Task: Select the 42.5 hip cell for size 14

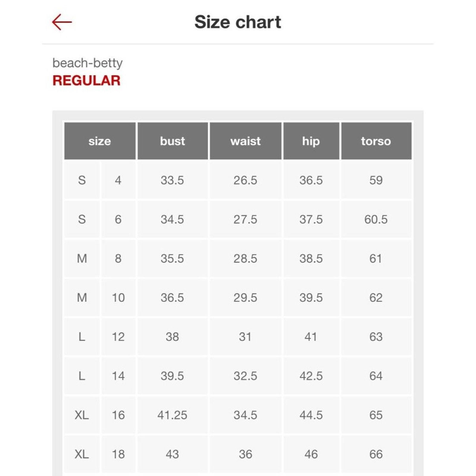Action: coord(311,376)
